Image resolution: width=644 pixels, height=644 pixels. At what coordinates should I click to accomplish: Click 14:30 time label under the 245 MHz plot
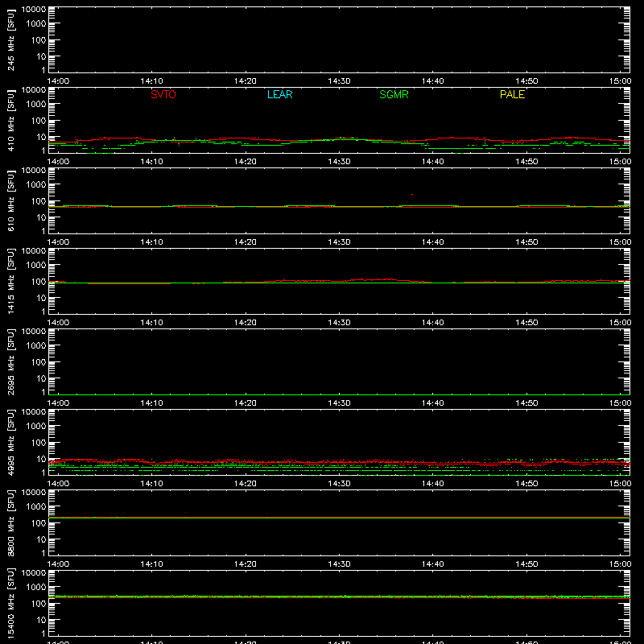(339, 81)
